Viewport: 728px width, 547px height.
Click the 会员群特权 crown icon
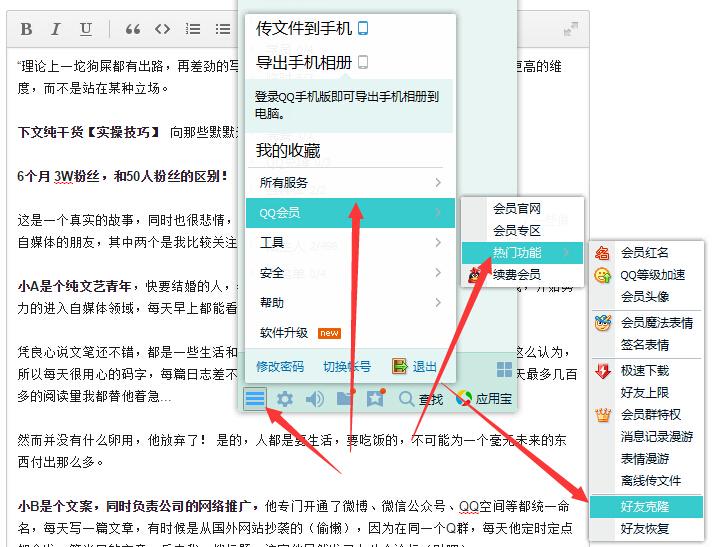click(x=603, y=414)
